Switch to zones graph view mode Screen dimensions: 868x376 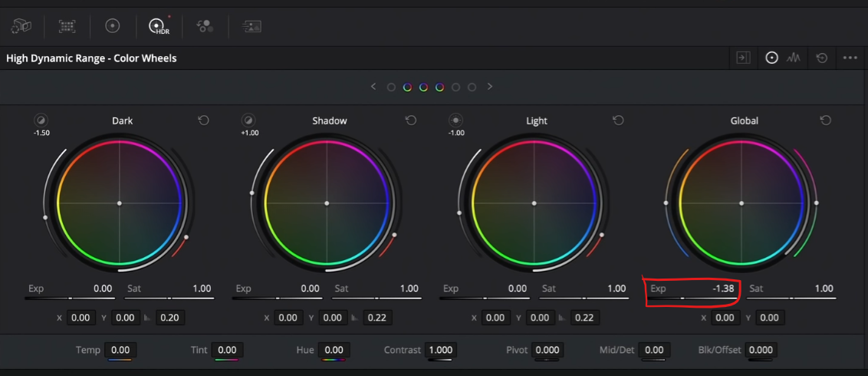794,58
